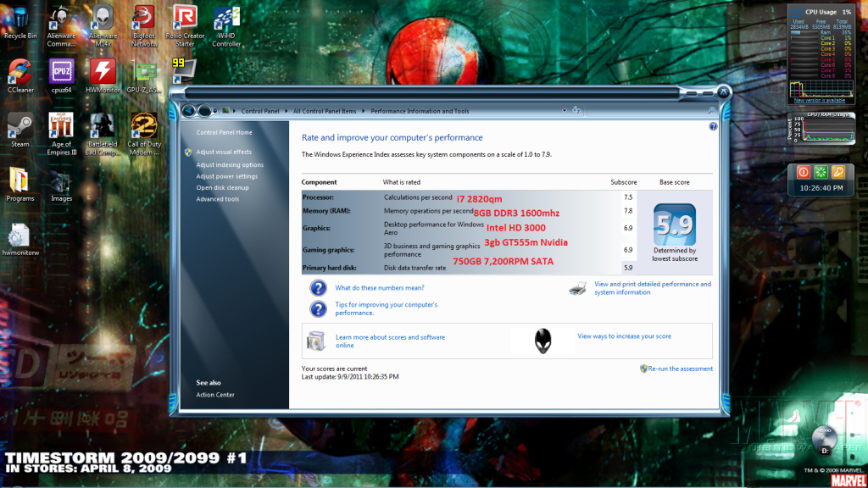868x488 pixels.
Task: Click the Forward navigation button
Action: (x=203, y=111)
